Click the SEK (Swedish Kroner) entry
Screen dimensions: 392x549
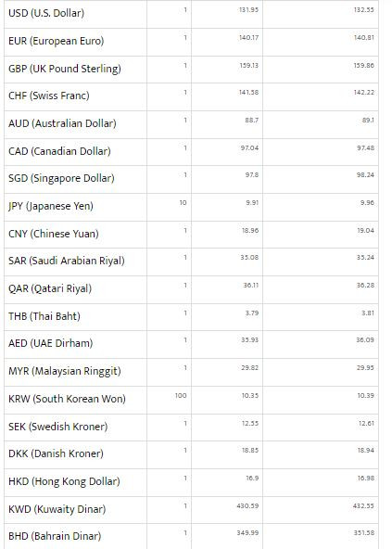(x=57, y=427)
